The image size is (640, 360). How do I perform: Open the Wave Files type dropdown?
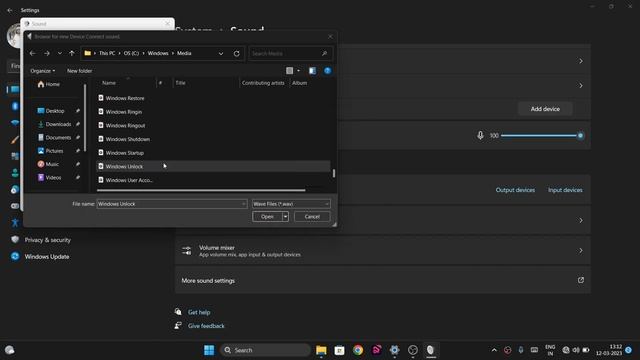[x=291, y=204]
